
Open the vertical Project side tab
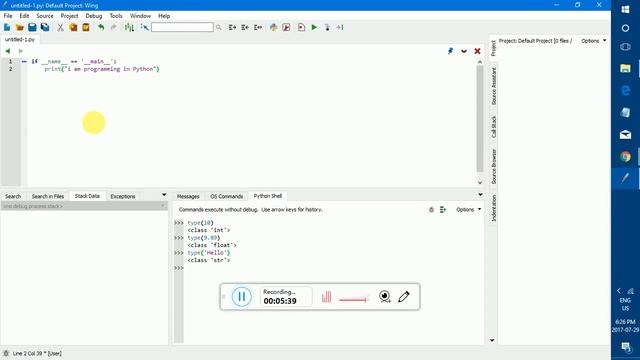click(x=493, y=48)
